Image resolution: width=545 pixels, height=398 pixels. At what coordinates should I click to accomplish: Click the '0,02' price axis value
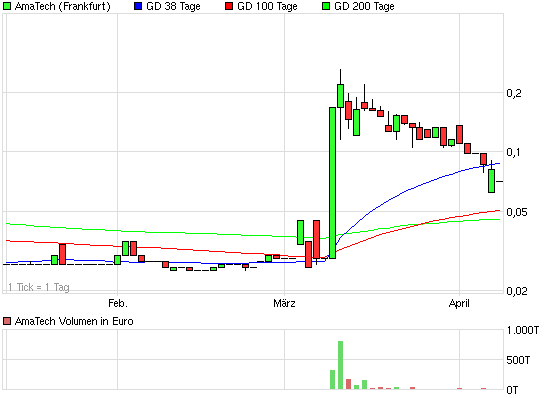click(x=518, y=291)
